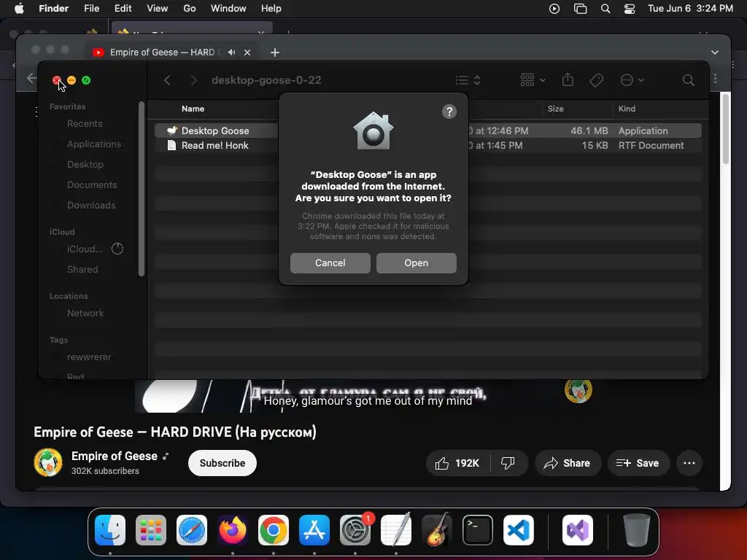Open the Finder menu
This screenshot has height=560, width=747.
pos(53,9)
